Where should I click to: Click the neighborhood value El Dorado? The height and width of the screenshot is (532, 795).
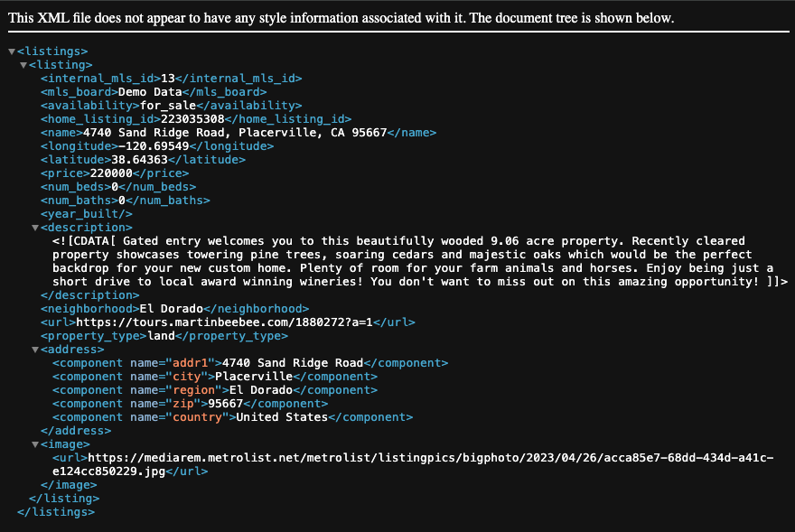[164, 309]
